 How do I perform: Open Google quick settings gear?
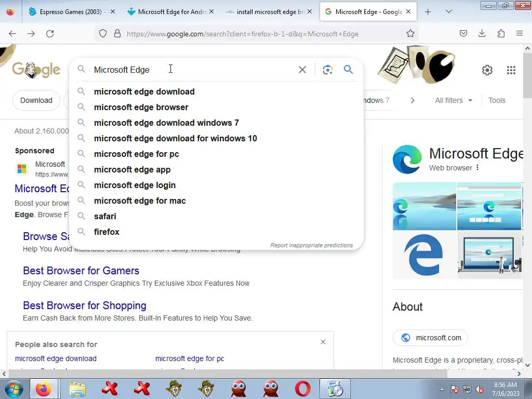click(487, 70)
